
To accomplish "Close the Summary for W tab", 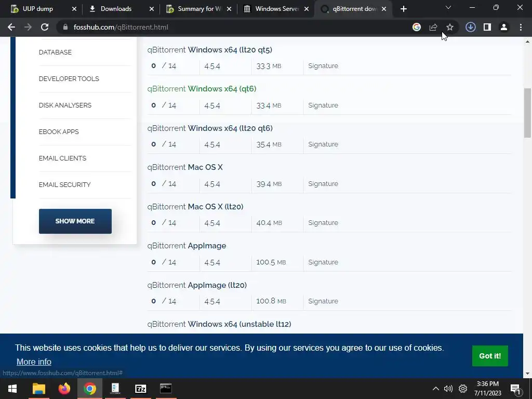I will click(x=229, y=9).
